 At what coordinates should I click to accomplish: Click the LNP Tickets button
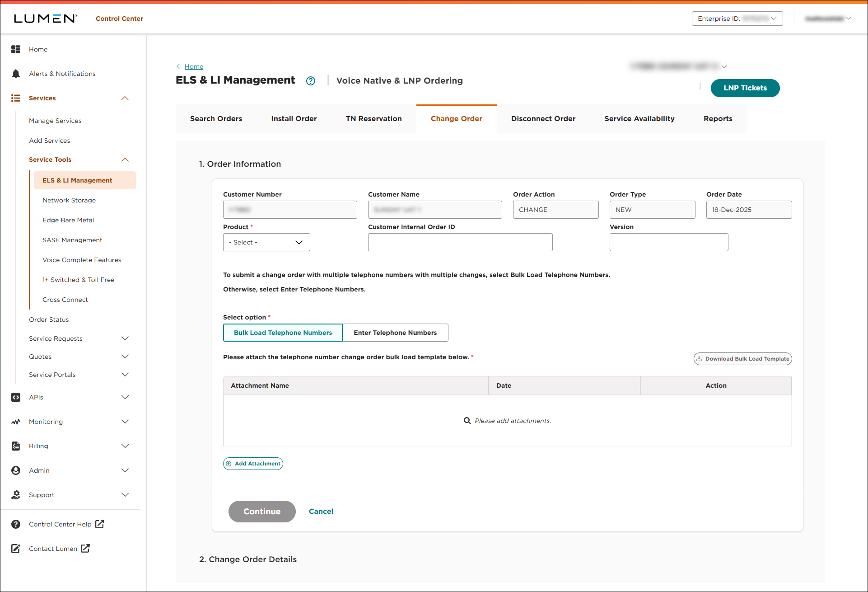745,88
